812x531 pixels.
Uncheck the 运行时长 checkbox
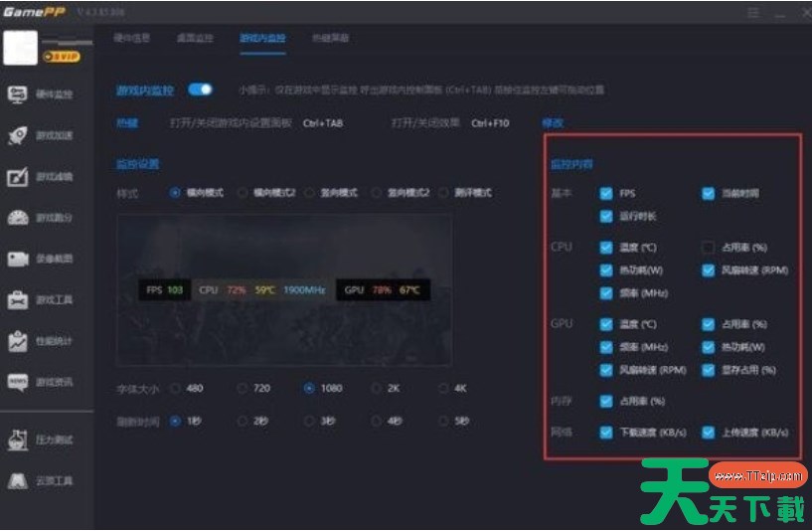[x=606, y=216]
